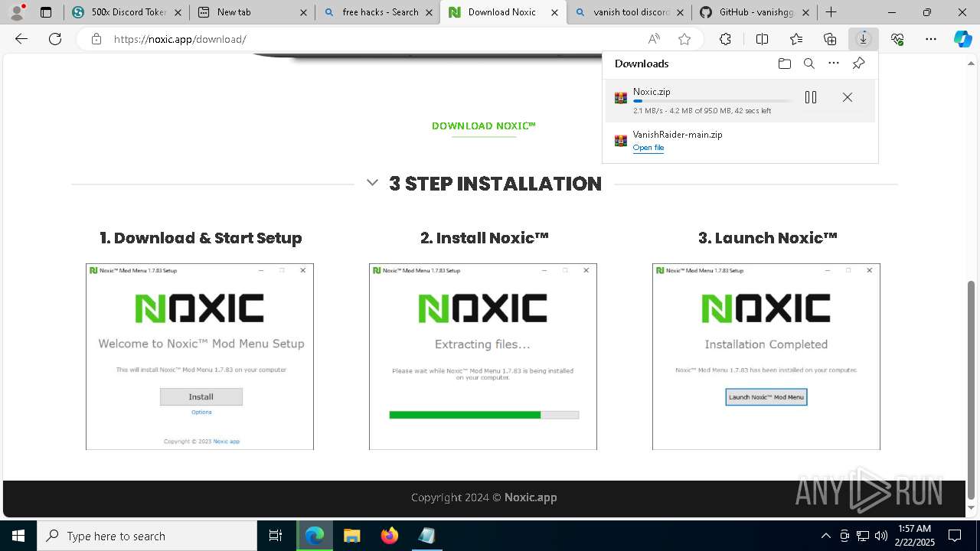Open the downloads folder icon
This screenshot has width=980, height=551.
784,64
